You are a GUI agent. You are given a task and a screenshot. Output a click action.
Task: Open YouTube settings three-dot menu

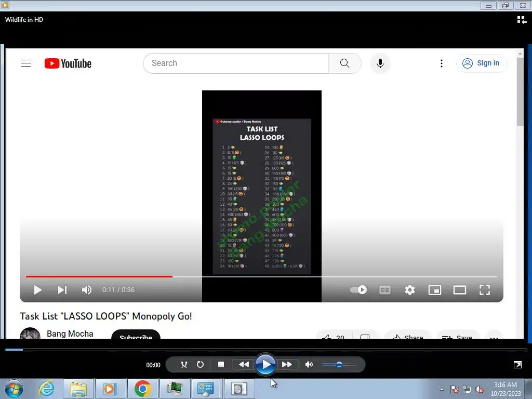tap(442, 63)
